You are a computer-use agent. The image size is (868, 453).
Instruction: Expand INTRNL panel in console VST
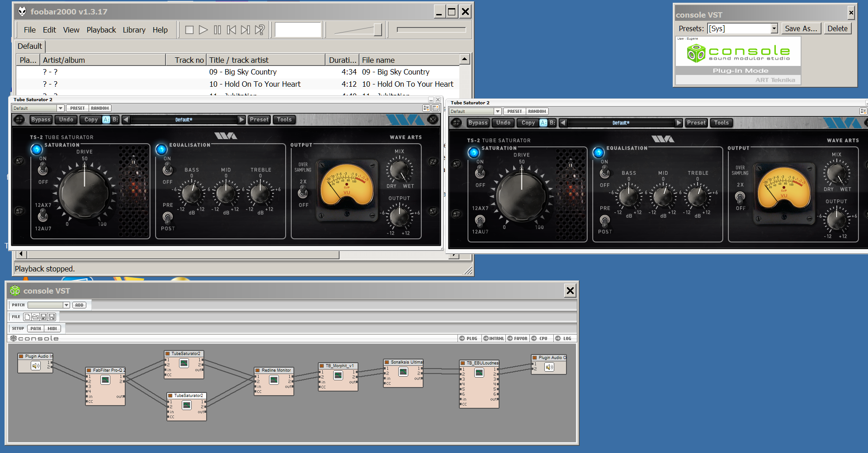[494, 338]
